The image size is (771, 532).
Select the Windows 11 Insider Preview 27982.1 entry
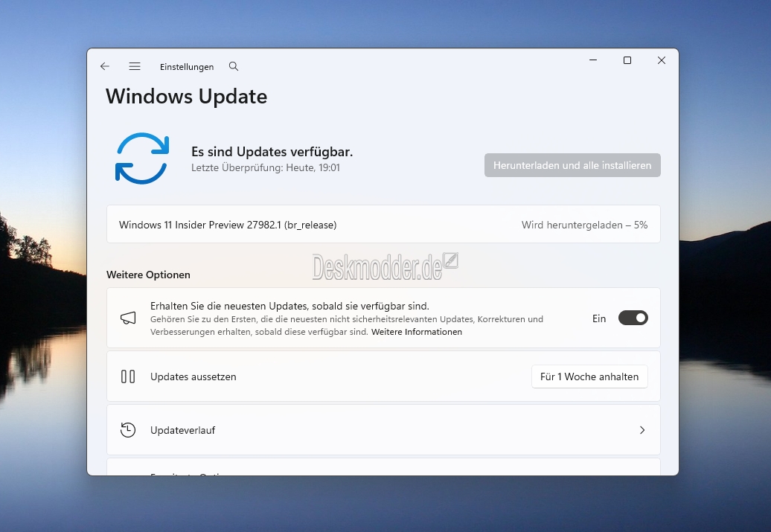(228, 225)
